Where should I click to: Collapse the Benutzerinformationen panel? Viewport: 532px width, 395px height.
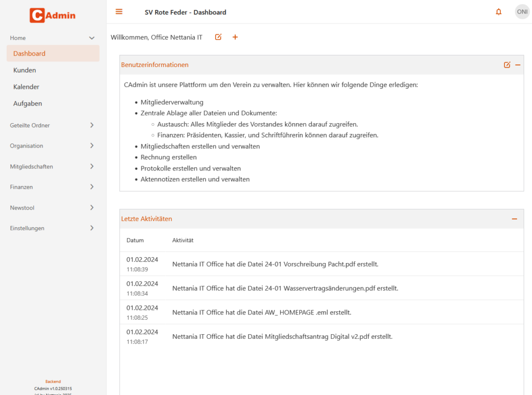click(518, 65)
